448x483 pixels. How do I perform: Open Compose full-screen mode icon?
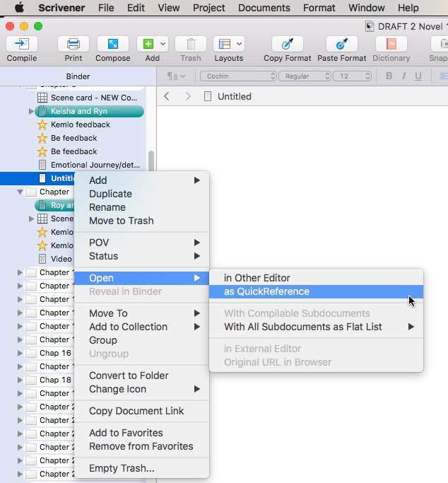[x=112, y=45]
